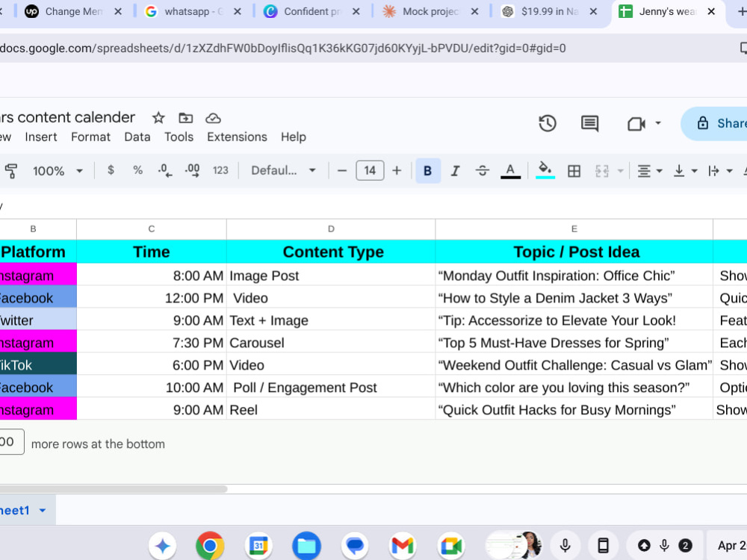The image size is (747, 560).
Task: Click the merge cells icon
Action: pos(601,171)
